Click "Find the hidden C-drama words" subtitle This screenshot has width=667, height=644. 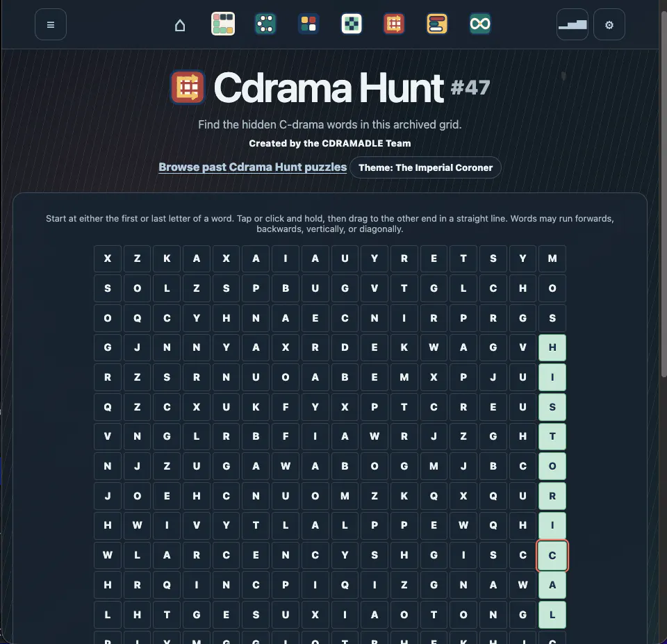(x=329, y=124)
